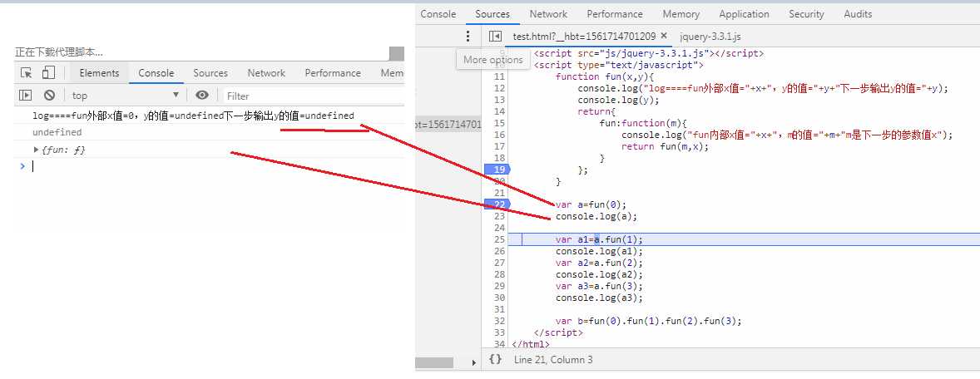Click the navigator scrollbar right arrow
This screenshot has height=379, width=980.
pos(473,362)
